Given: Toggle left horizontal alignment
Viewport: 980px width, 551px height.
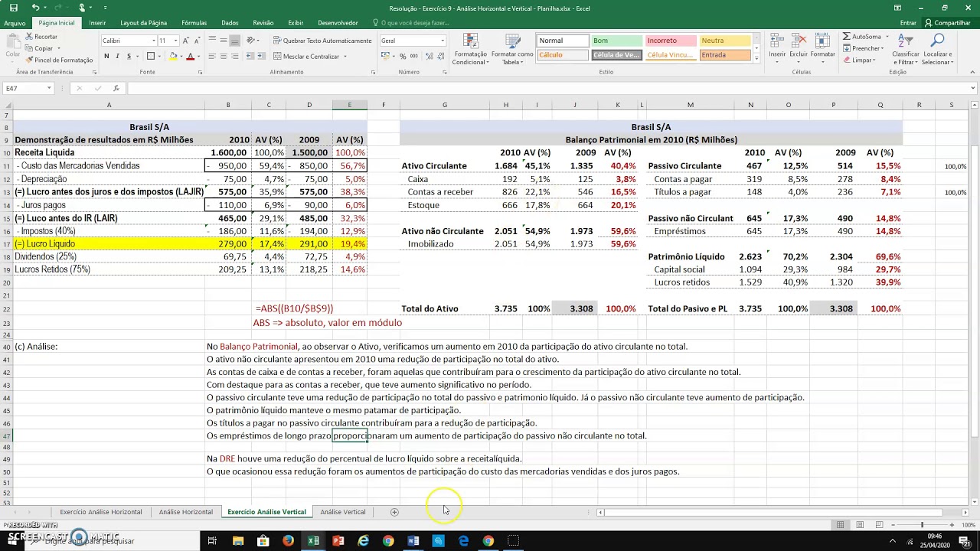Looking at the screenshot, I should point(211,56).
